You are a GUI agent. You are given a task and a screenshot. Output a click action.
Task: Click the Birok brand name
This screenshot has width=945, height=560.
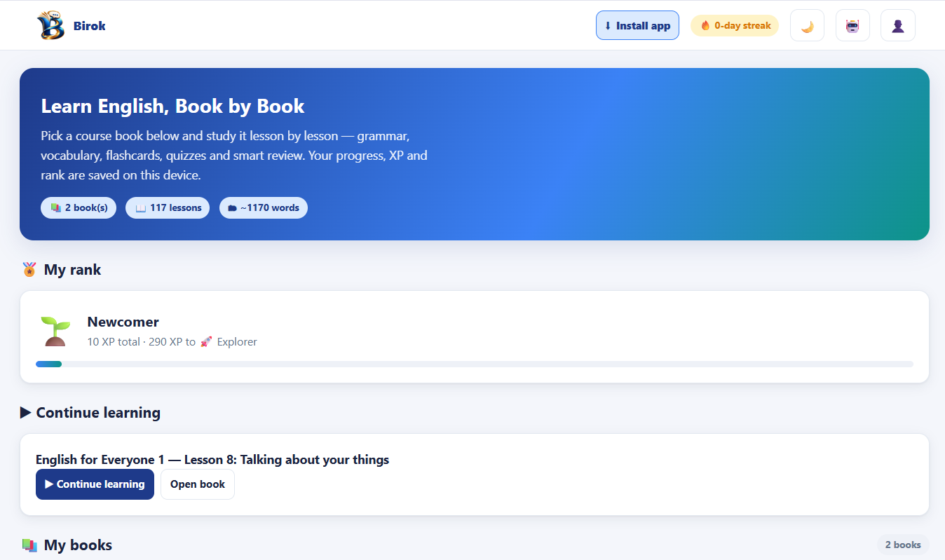pos(90,26)
